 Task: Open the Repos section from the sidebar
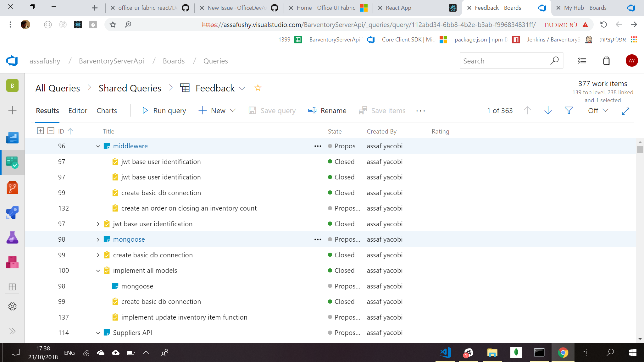click(12, 188)
